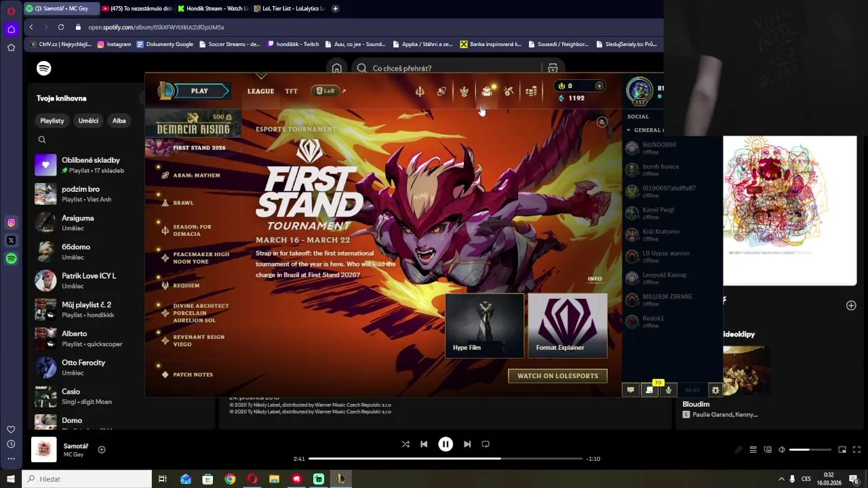868x488 pixels.
Task: Open Spotify connect to device icon
Action: tap(768, 449)
